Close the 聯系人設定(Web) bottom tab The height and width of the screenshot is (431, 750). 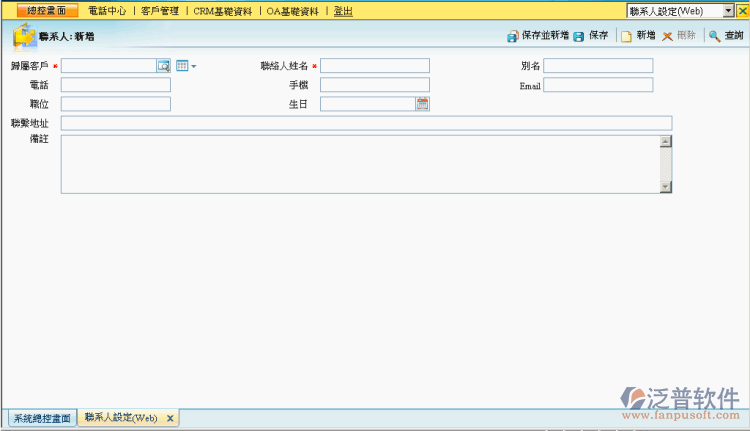click(170, 418)
